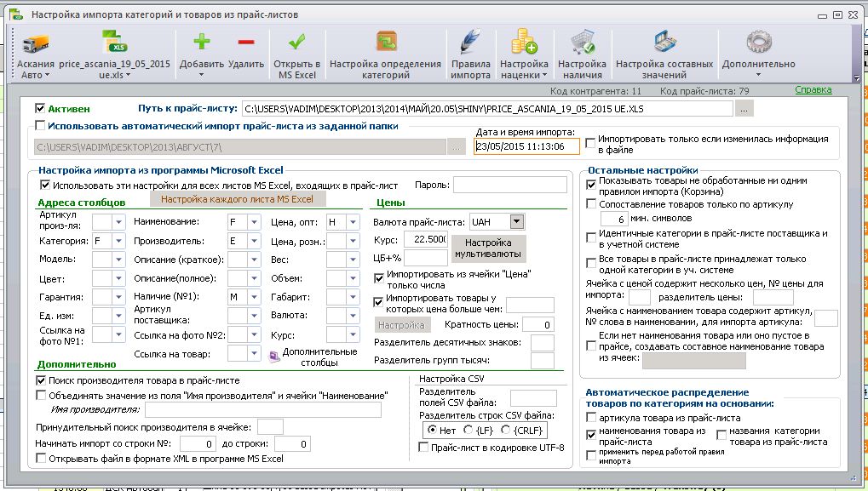Toggle the Активен checkbox

coord(40,108)
